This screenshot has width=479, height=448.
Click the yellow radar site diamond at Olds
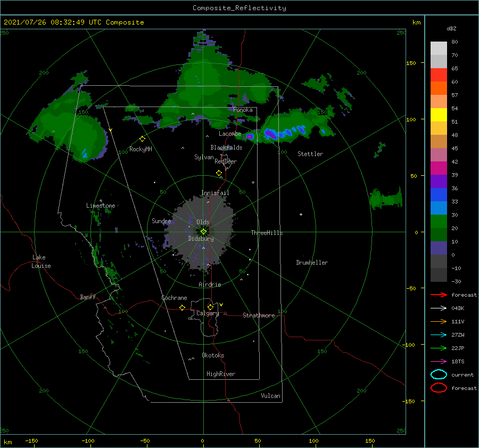pos(203,232)
